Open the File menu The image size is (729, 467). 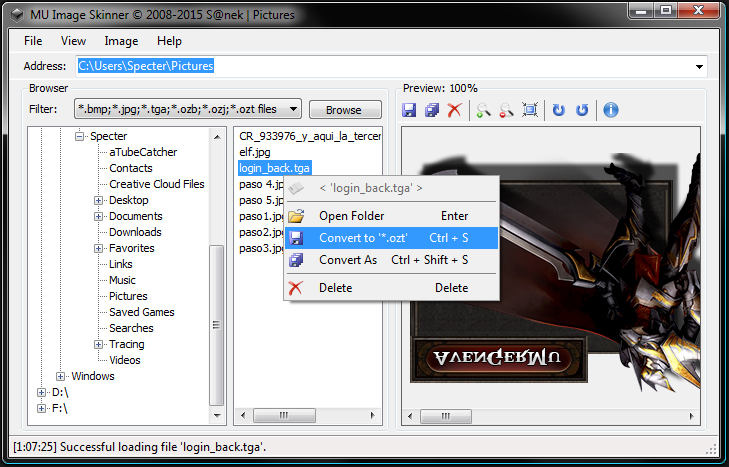pos(33,41)
